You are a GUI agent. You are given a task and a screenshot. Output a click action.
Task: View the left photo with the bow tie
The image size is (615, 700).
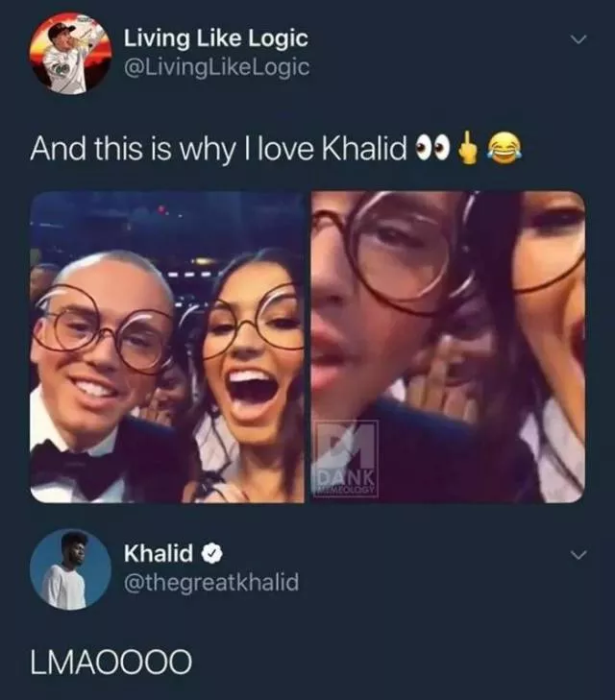click(x=167, y=347)
